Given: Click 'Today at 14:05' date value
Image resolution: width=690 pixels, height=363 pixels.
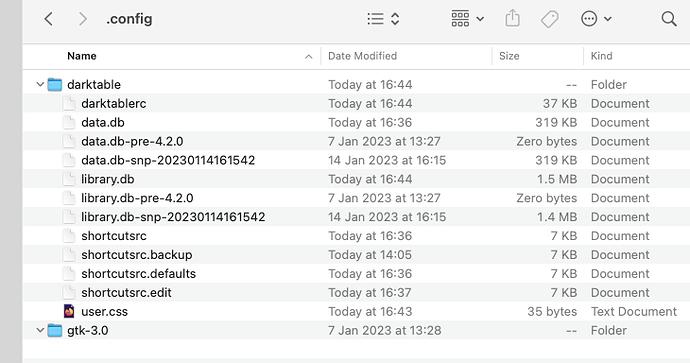Looking at the screenshot, I should tap(370, 255).
